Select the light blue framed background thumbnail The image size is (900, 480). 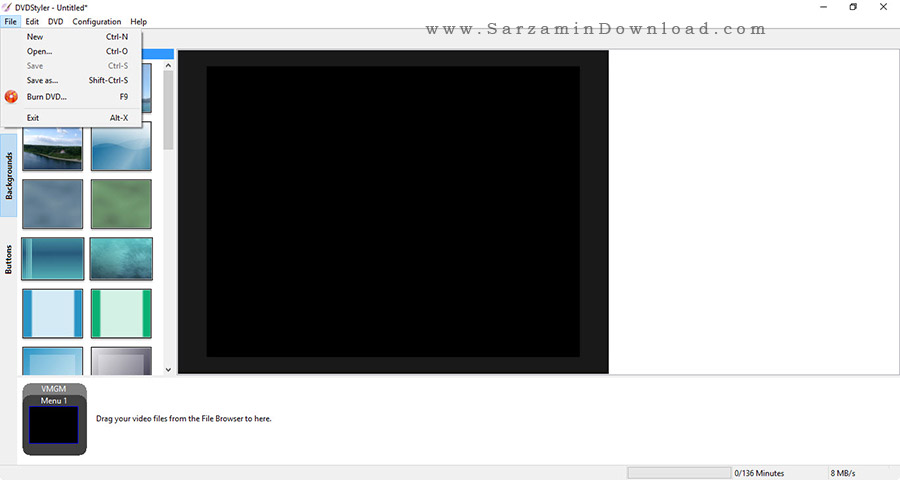tap(52, 313)
